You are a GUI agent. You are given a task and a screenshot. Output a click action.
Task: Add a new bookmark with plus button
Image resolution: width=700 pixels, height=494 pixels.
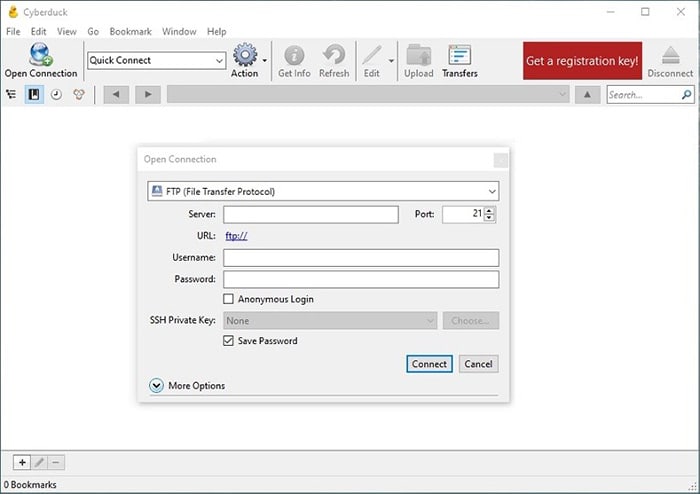pos(22,463)
